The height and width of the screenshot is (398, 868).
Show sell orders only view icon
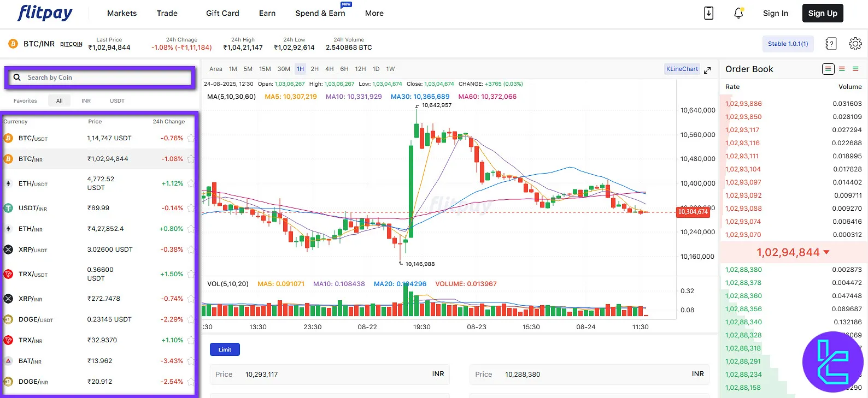[842, 69]
